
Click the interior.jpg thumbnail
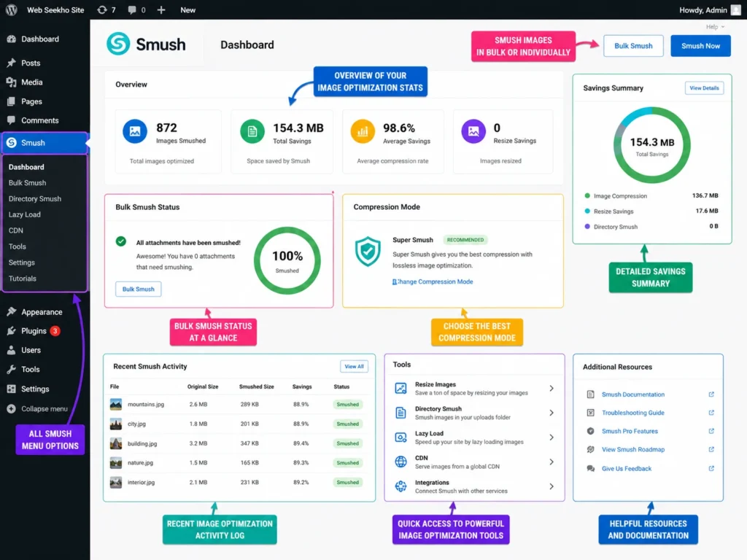[116, 483]
